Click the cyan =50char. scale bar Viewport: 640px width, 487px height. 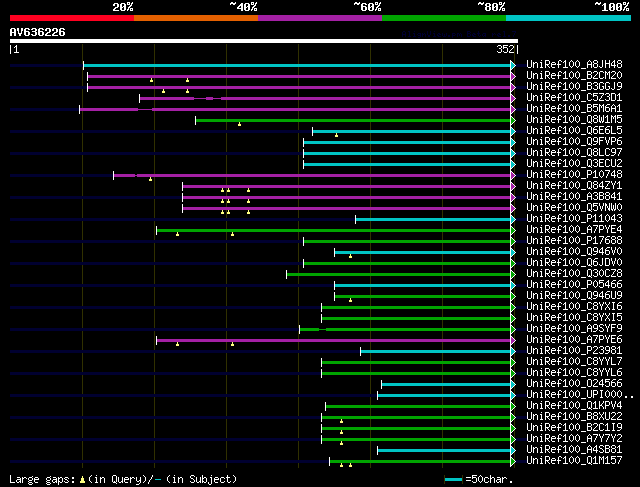[x=453, y=479]
